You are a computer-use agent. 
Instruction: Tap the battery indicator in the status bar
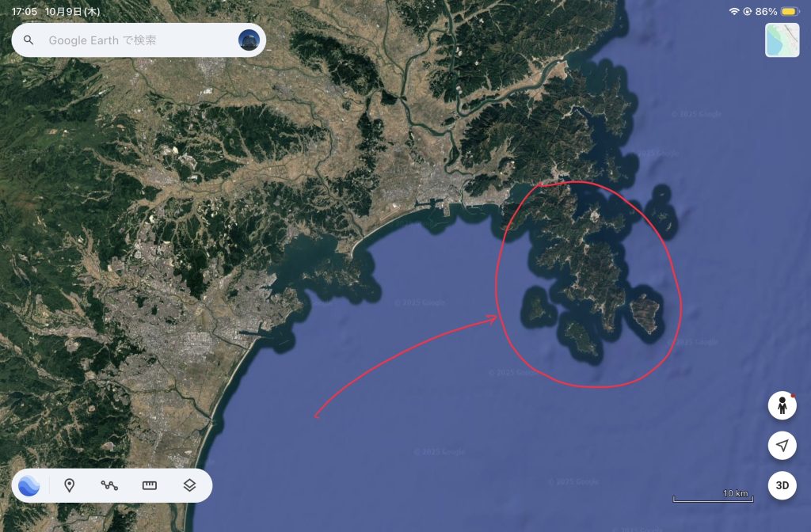tap(790, 11)
